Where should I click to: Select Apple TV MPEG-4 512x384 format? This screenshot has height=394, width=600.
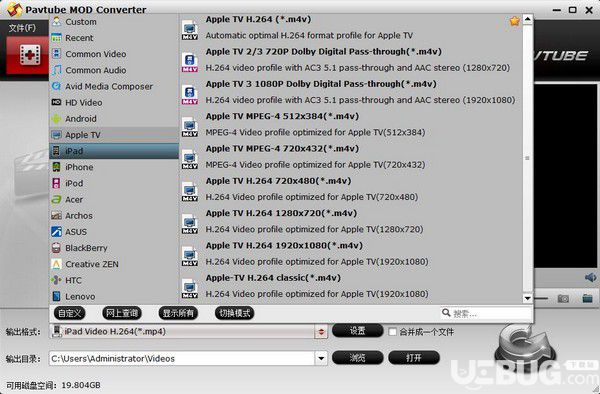point(351,124)
